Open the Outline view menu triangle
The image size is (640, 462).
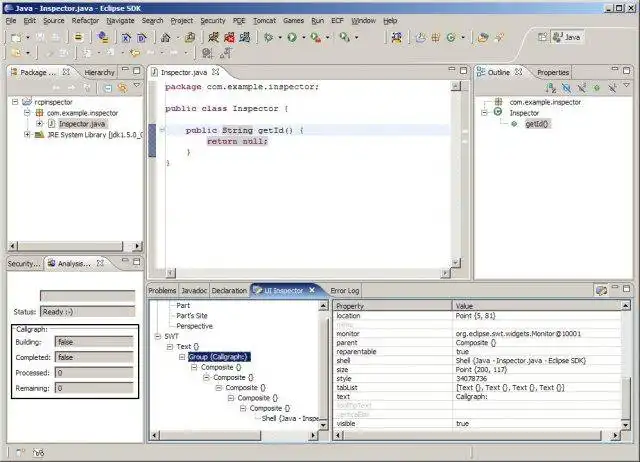coord(626,85)
